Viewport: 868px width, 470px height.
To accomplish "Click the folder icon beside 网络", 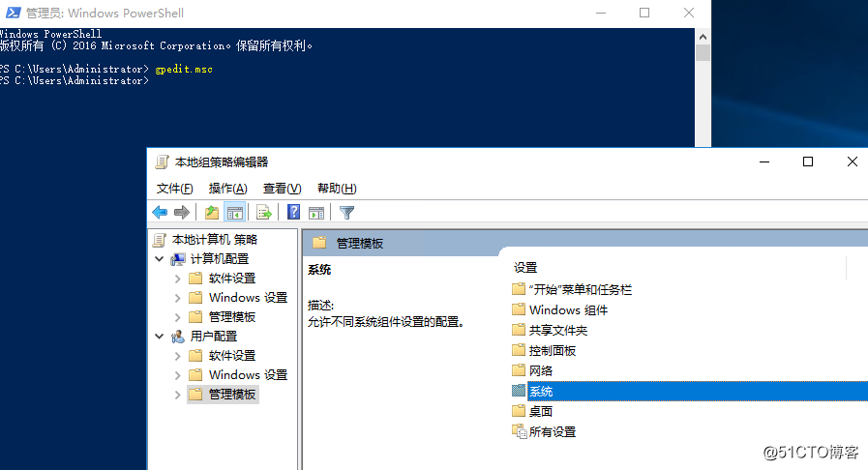I will (x=519, y=370).
